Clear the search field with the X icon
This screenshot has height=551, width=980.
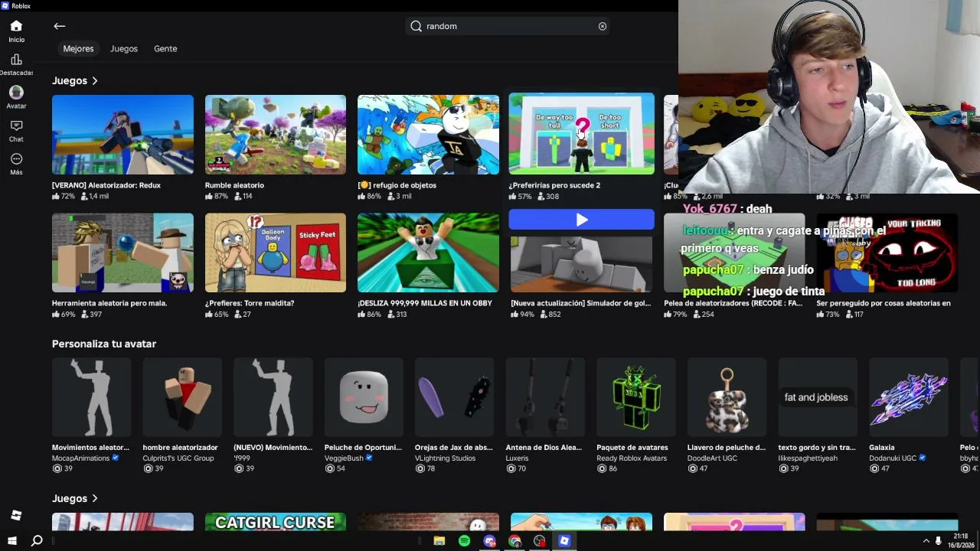pyautogui.click(x=603, y=26)
